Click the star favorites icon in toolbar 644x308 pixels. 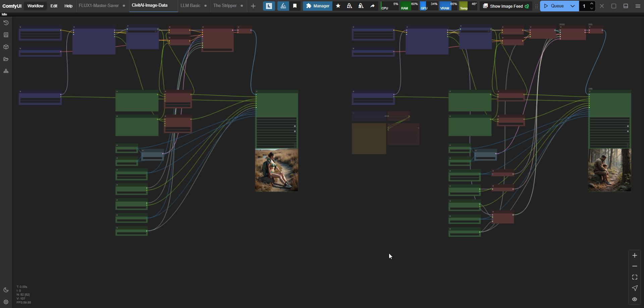click(338, 6)
